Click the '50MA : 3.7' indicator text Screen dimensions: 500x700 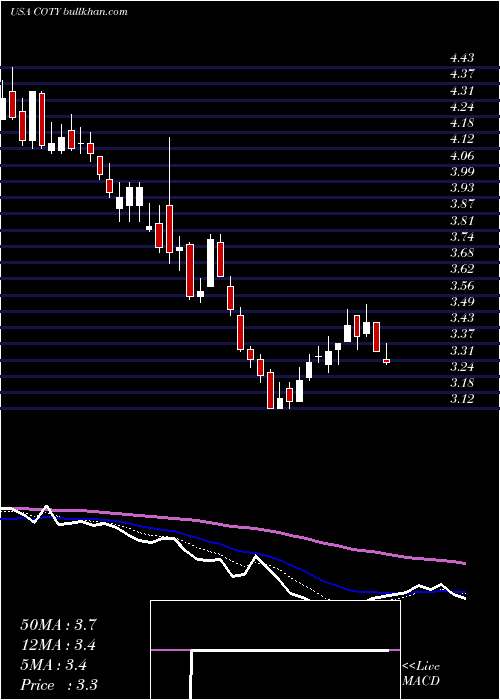coord(58,625)
